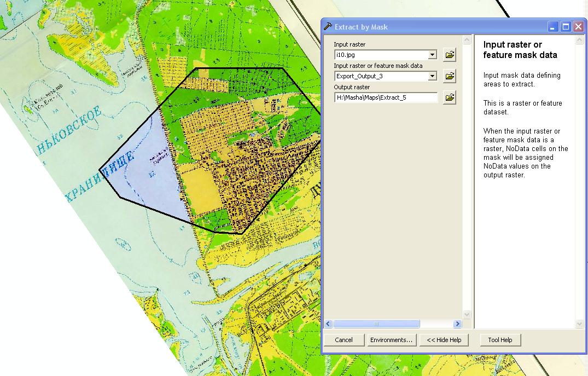Click the horizontal scrollbar thumb in parameters pane
The width and height of the screenshot is (588, 376).
[376, 324]
